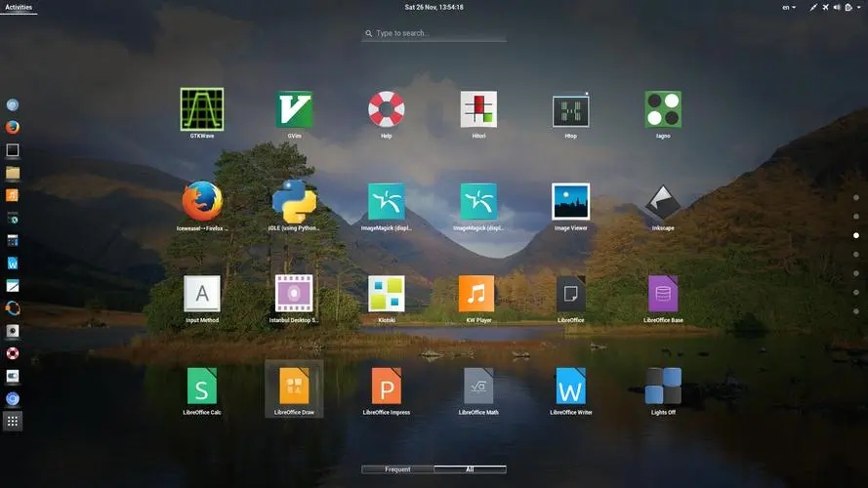Open the Terminal icon in the dock

point(12,150)
